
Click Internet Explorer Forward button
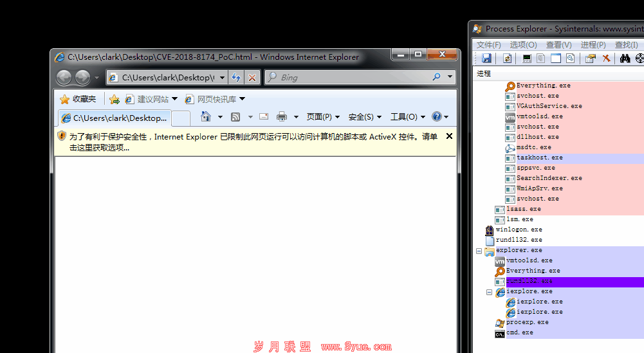click(82, 77)
